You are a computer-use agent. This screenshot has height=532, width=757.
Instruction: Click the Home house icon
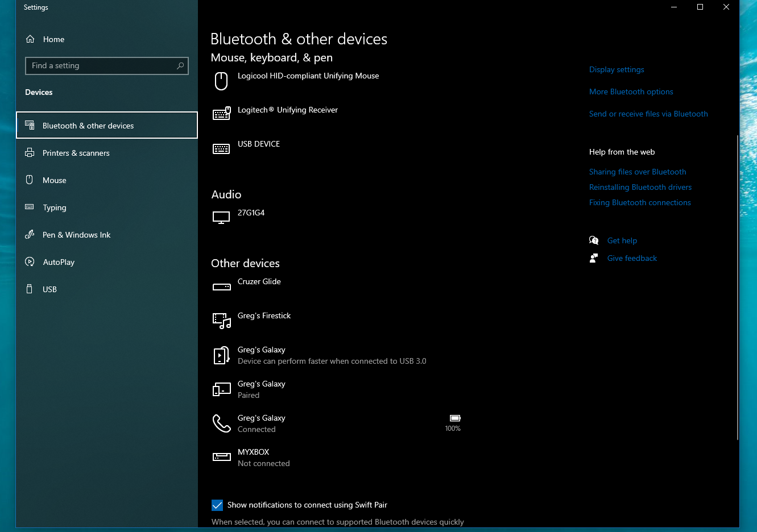[30, 39]
